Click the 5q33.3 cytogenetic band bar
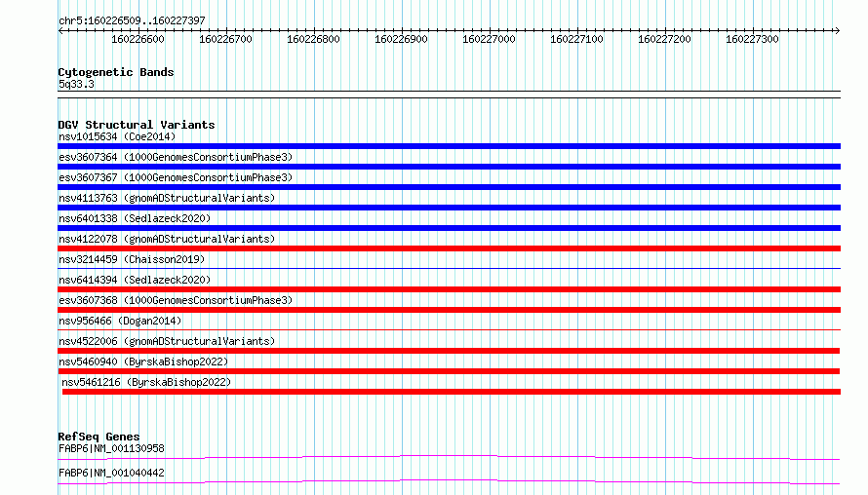868x495 pixels. tap(449, 95)
